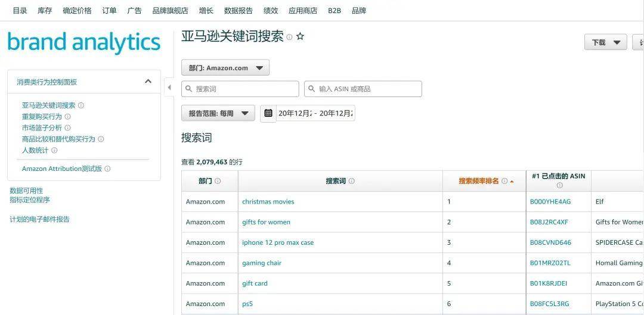Viewport: 644px width, 315px height.
Task: Click info icon next to 亚马逊关键词搜索 page title
Action: [x=289, y=38]
